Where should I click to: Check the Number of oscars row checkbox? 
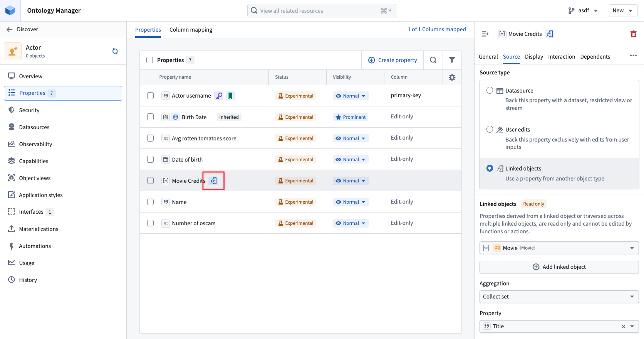pos(151,223)
